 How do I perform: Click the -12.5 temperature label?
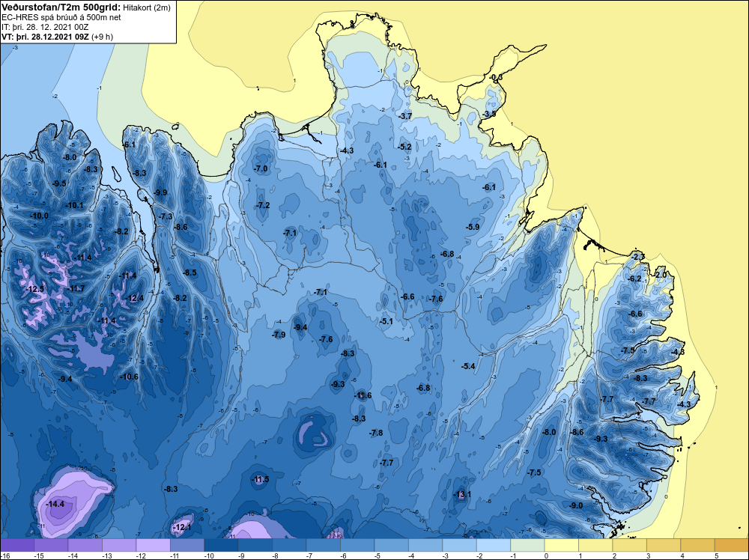[x=35, y=289]
